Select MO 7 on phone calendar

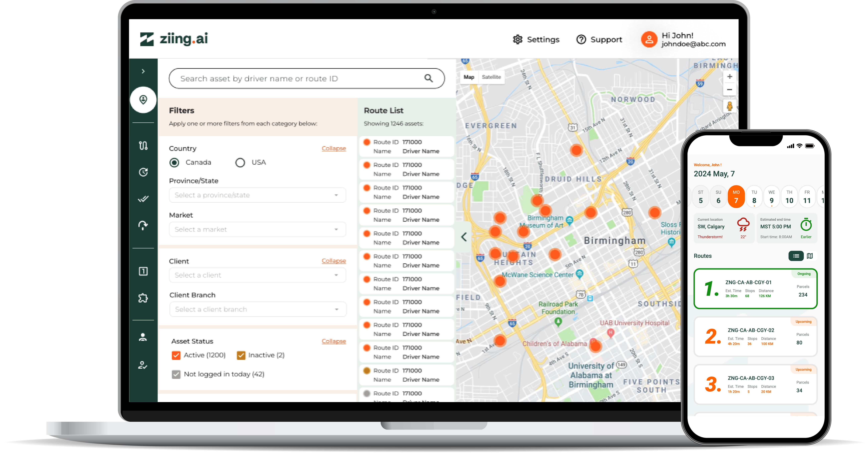point(736,197)
